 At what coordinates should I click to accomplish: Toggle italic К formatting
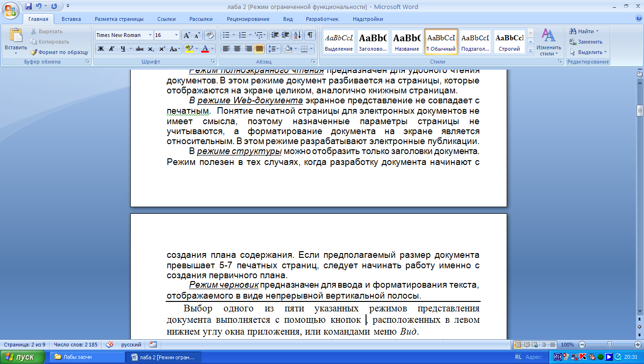coord(112,48)
